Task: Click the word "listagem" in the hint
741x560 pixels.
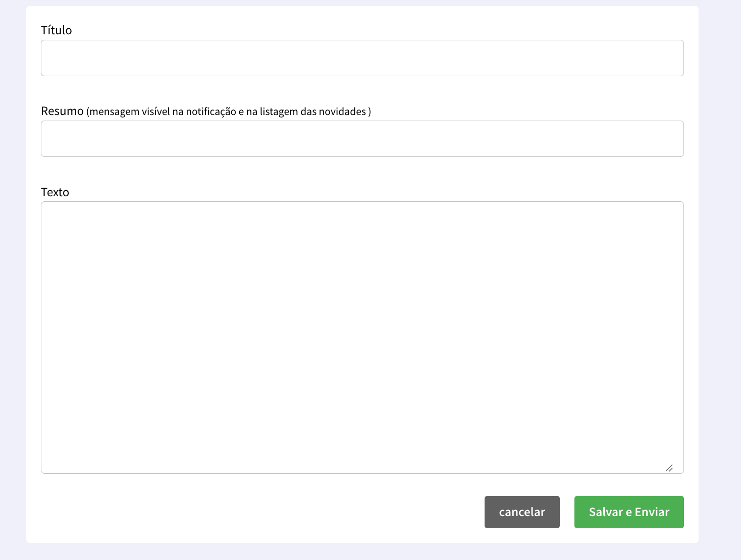Action: click(279, 111)
